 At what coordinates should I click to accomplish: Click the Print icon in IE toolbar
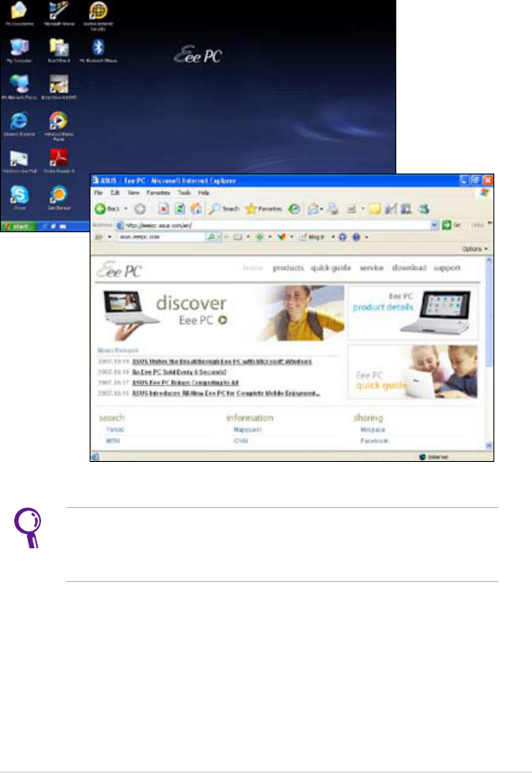tap(333, 209)
